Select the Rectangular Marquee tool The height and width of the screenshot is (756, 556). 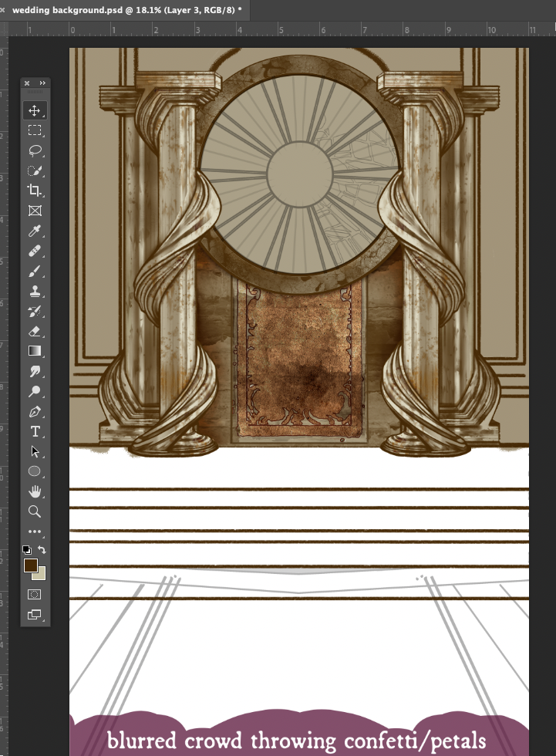[35, 130]
